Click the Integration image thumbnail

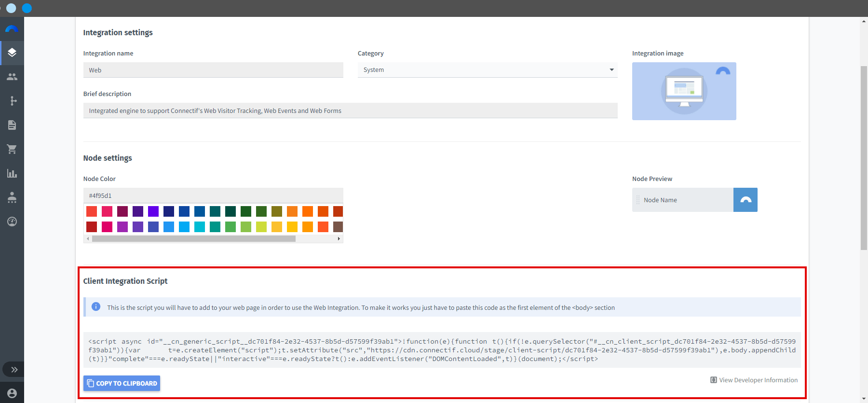click(x=684, y=91)
